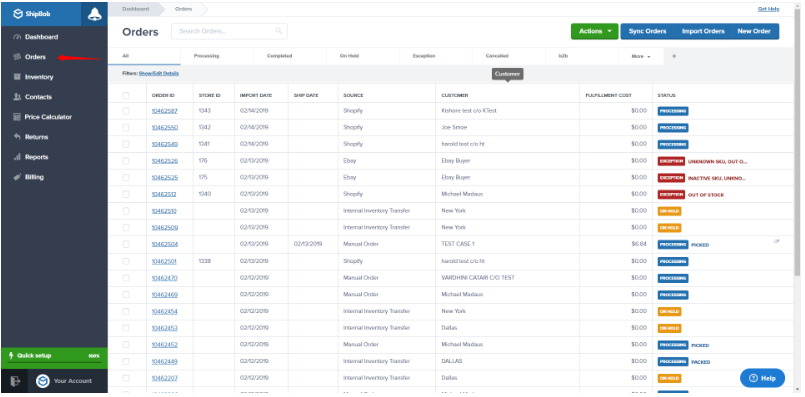Toggle the select-all orders checkbox
Image resolution: width=805 pixels, height=397 pixels.
[126, 96]
